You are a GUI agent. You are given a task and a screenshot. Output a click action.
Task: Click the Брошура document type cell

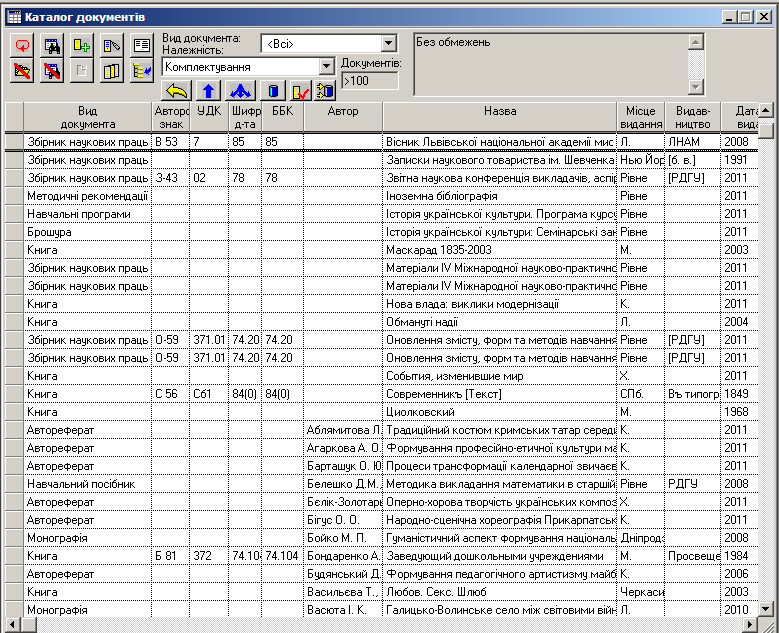87,232
